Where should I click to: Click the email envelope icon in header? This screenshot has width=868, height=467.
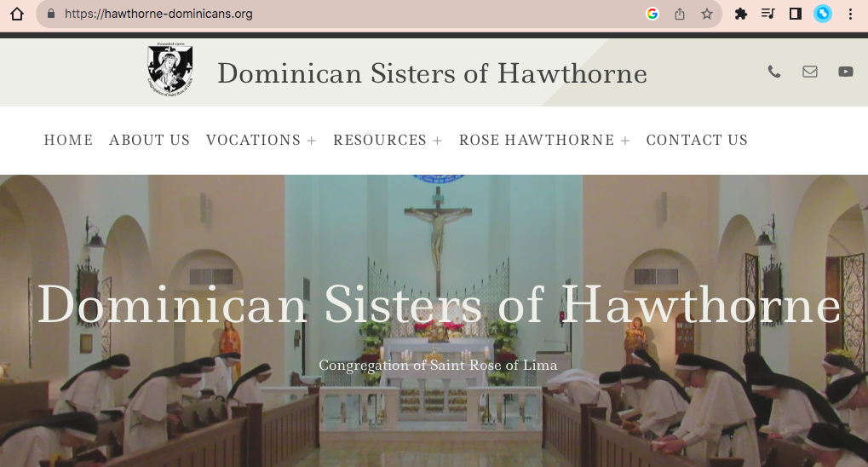point(810,72)
